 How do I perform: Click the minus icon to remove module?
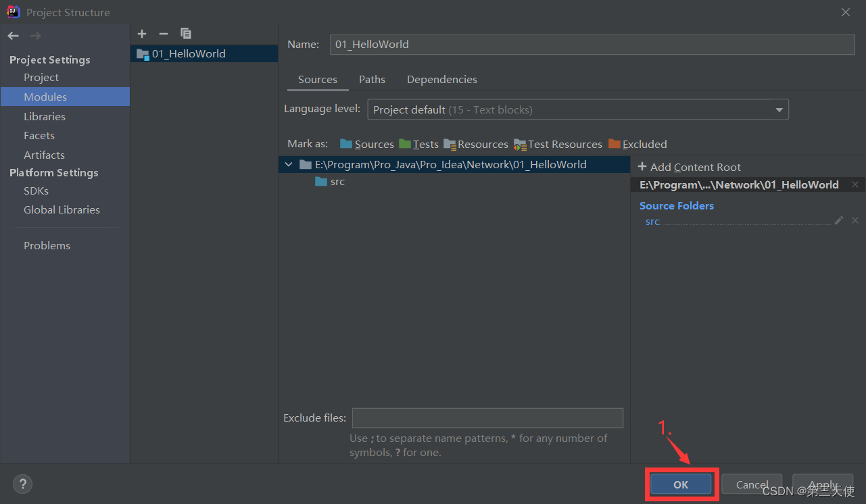pyautogui.click(x=163, y=34)
